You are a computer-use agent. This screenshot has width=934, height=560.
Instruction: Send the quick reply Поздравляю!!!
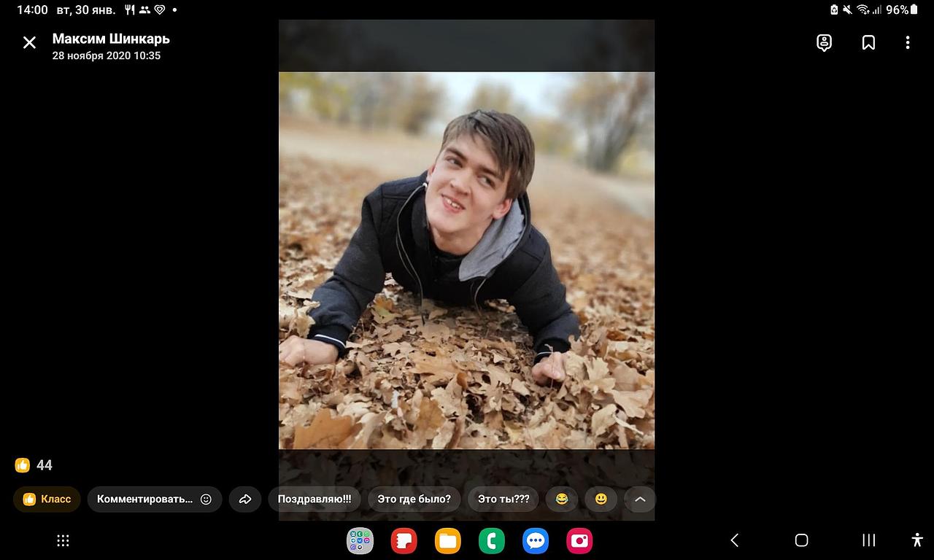pyautogui.click(x=314, y=499)
